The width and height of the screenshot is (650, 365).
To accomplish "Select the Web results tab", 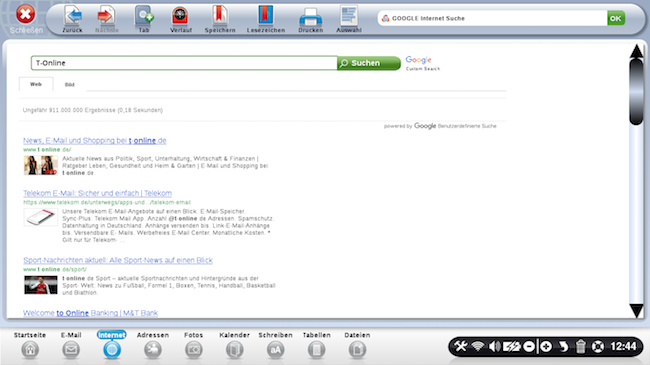I will pyautogui.click(x=36, y=84).
